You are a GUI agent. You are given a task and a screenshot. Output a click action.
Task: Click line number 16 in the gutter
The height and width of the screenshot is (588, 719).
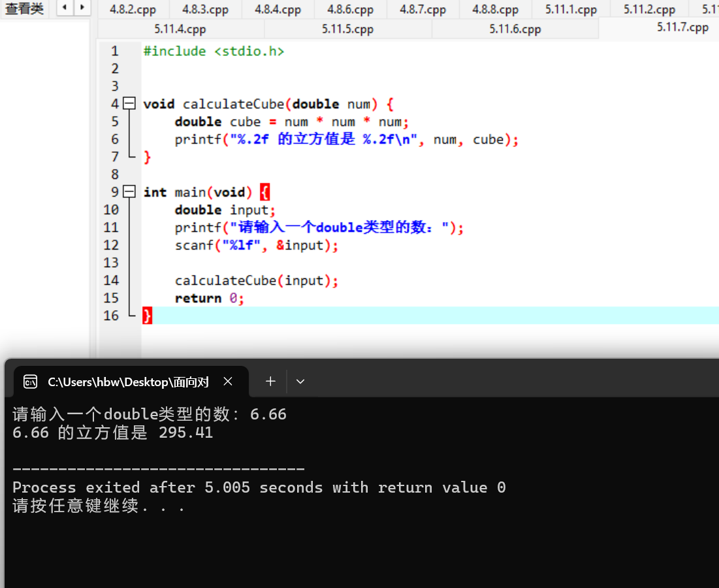tap(111, 316)
